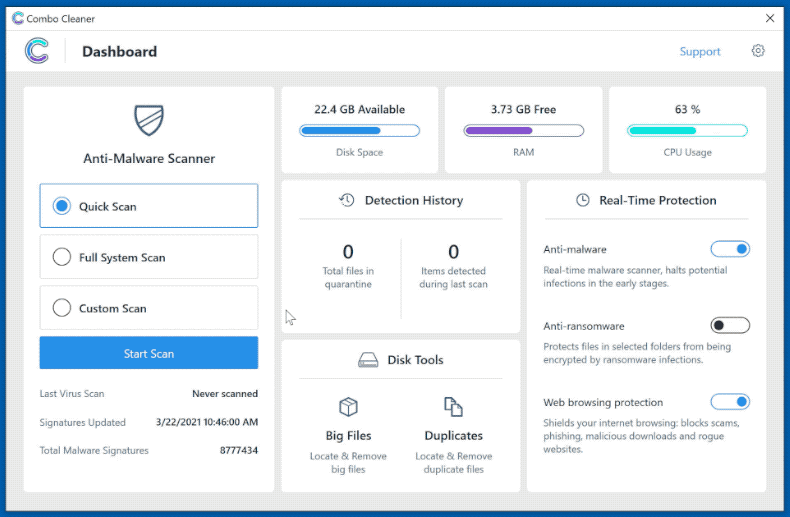The image size is (790, 517).
Task: Select the Full System Scan option
Action: (x=149, y=257)
